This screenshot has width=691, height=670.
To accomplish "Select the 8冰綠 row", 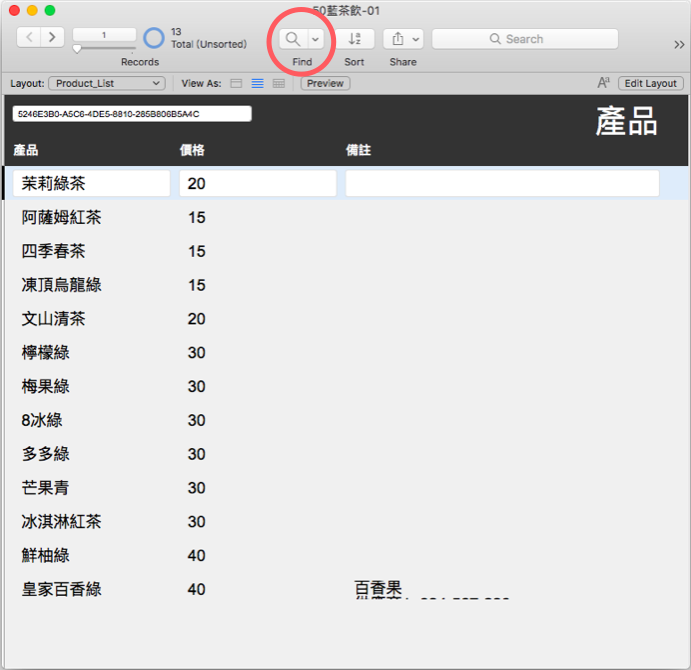I will 346,420.
